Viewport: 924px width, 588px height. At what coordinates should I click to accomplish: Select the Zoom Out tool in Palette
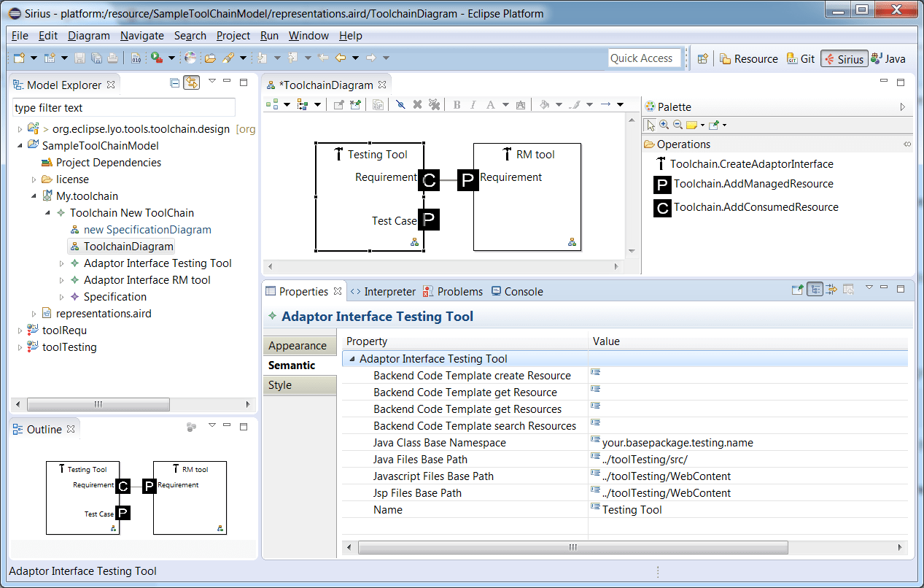(x=679, y=125)
